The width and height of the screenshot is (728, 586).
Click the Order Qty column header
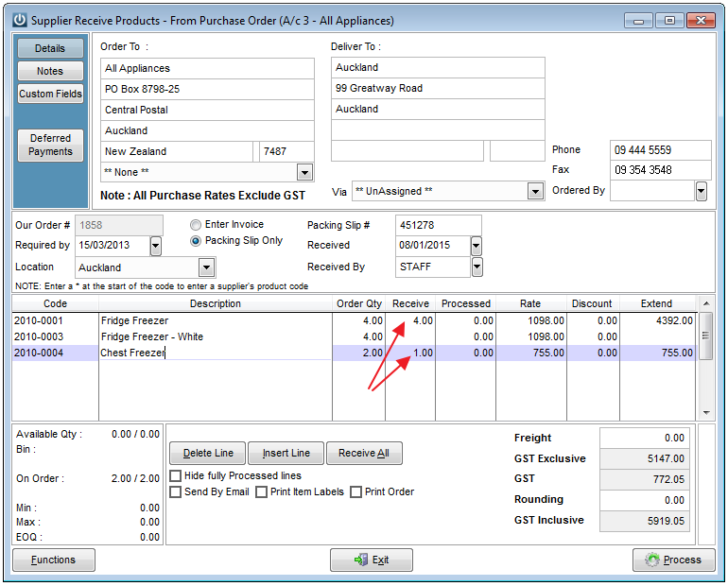coord(359,304)
